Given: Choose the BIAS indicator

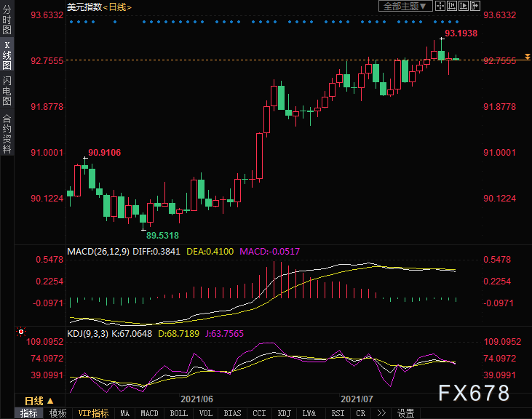Looking at the screenshot, I should pos(232,413).
